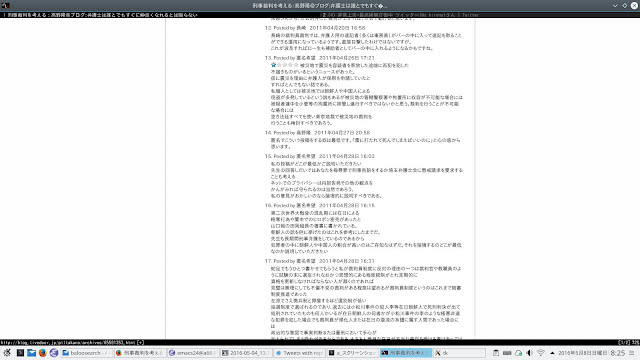Open the window menu icon in title bar
The image size is (640, 360).
(6, 5)
